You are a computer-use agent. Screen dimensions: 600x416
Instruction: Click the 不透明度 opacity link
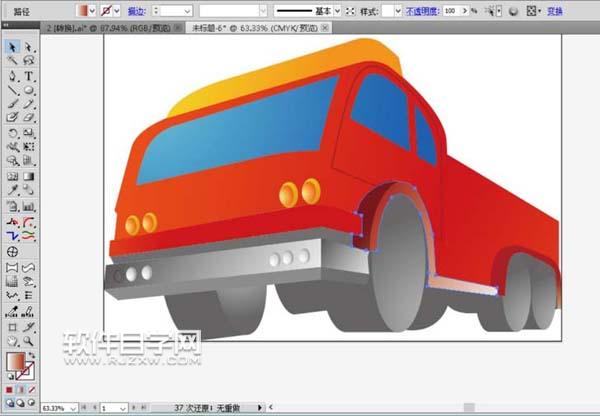(422, 11)
